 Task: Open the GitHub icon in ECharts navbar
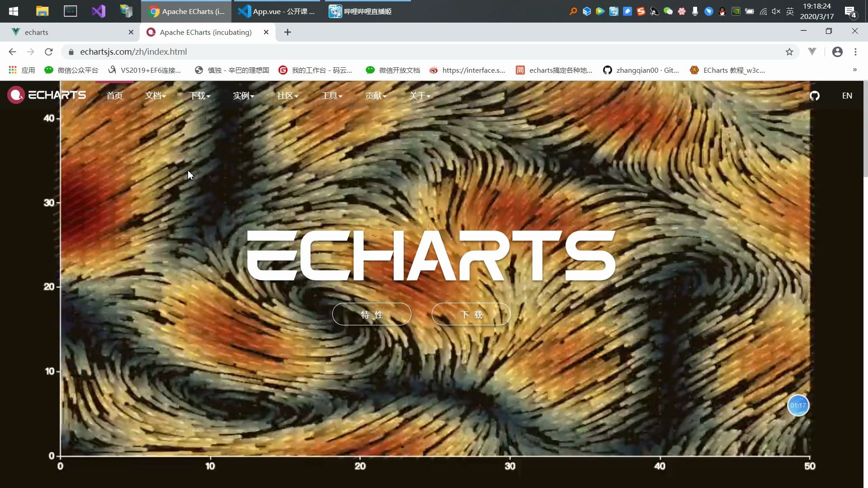click(814, 96)
